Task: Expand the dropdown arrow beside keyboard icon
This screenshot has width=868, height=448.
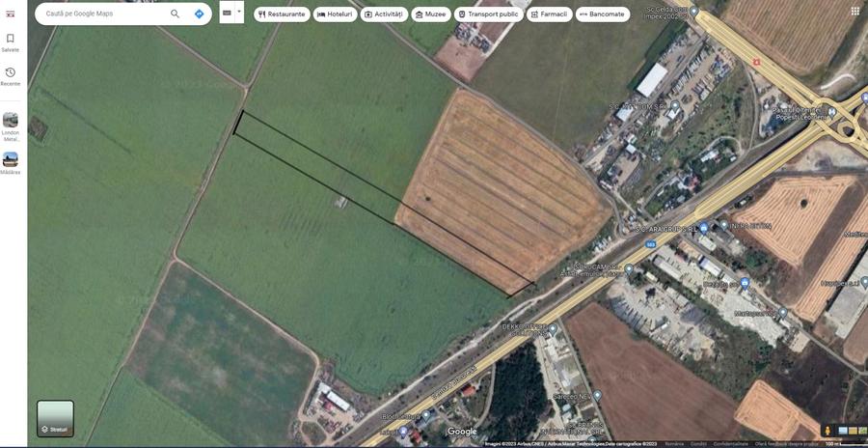Action: 239,12
